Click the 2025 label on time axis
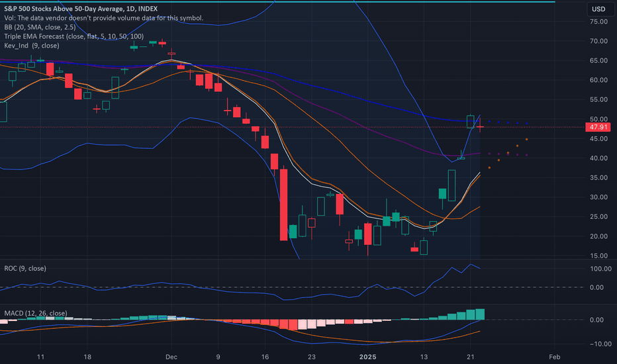The width and height of the screenshot is (617, 364). [368, 357]
